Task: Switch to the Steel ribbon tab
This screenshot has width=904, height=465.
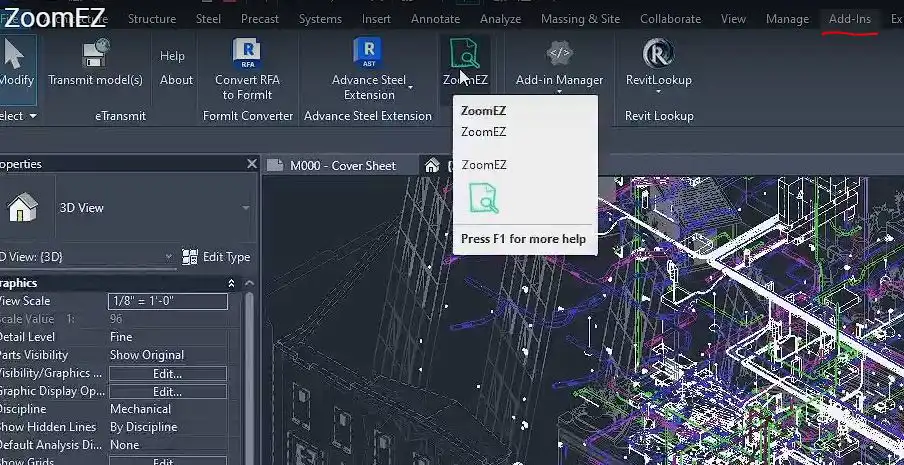Action: 208,19
